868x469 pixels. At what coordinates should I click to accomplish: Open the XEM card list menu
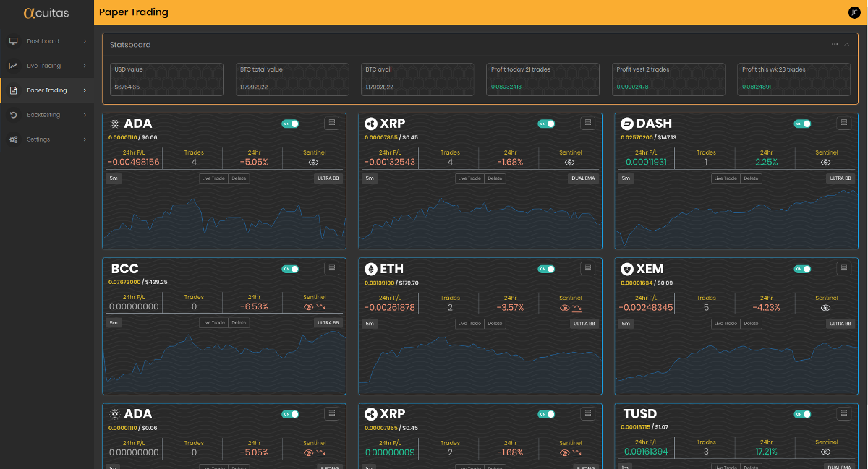click(x=844, y=269)
